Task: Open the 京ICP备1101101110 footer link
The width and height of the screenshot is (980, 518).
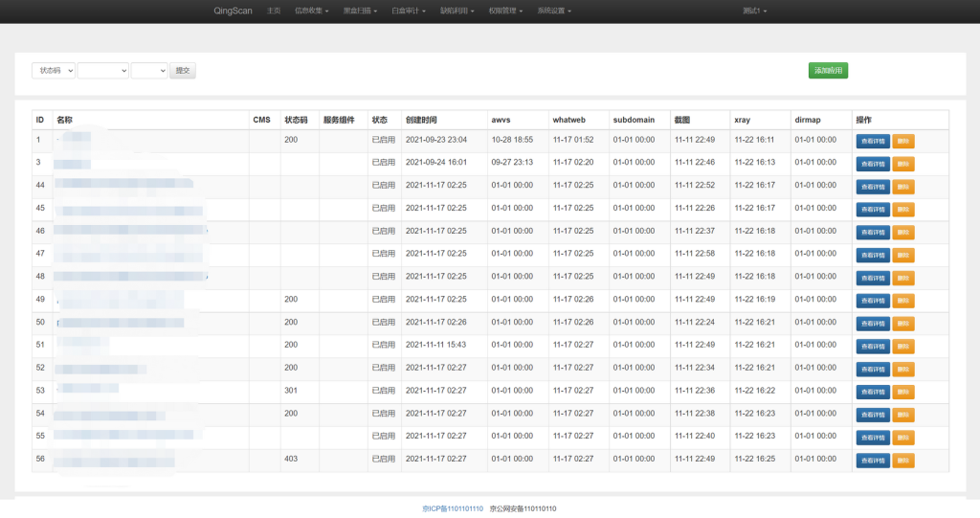Action: 453,508
